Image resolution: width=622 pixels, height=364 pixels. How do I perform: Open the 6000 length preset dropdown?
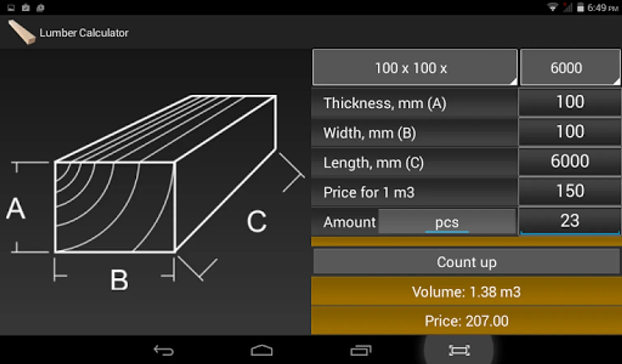[x=570, y=68]
